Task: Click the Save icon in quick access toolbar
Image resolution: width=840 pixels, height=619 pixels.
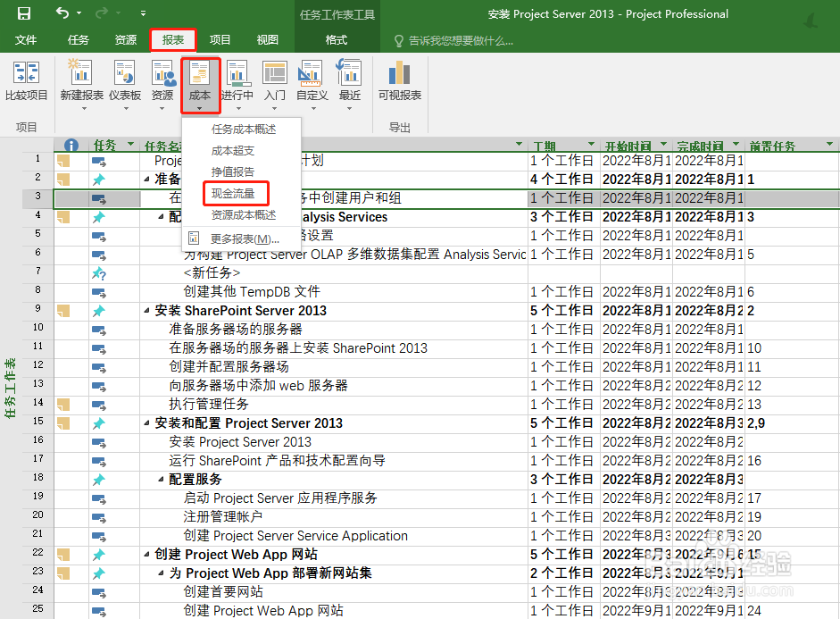Action: pyautogui.click(x=24, y=13)
